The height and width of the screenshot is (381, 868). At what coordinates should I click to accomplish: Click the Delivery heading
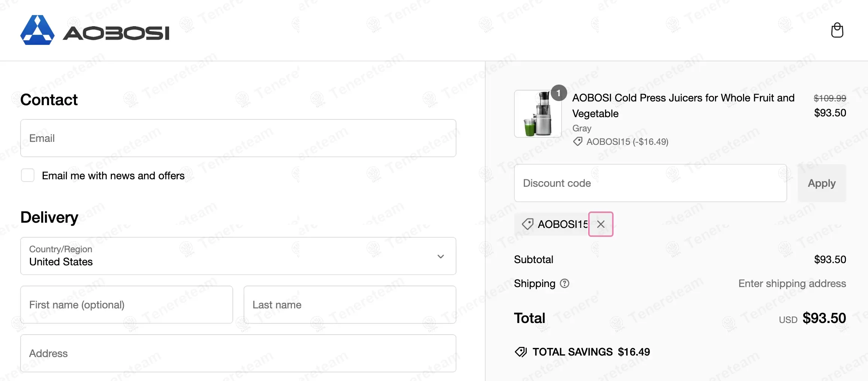point(49,217)
